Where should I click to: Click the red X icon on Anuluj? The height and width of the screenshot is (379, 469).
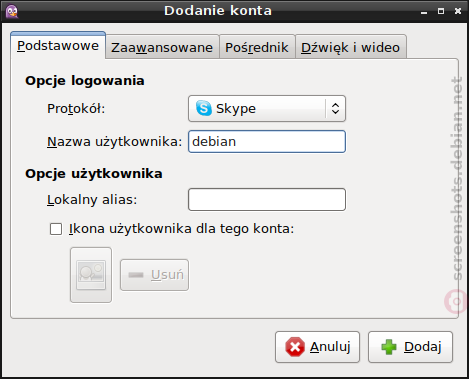295,347
